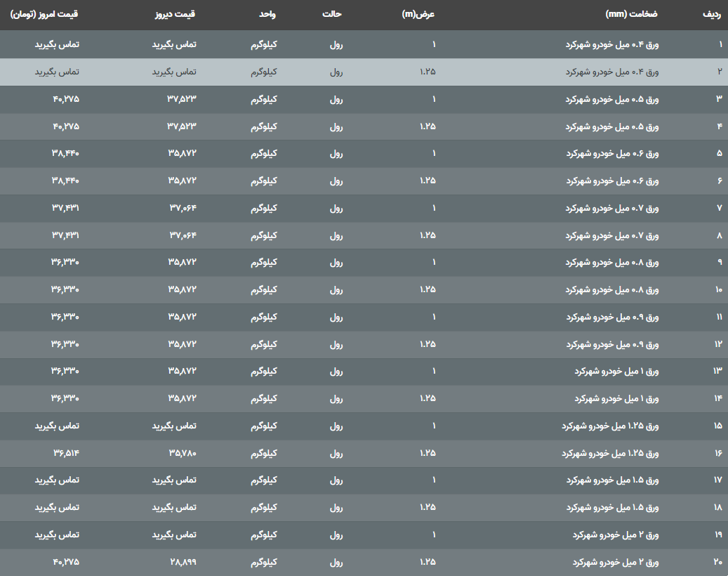The image size is (728, 576).
Task: Click تماس بگیرید in row 1's today price
Action: pyautogui.click(x=57, y=44)
